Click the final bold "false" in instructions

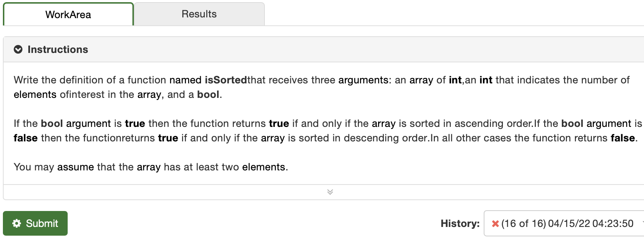[x=623, y=138]
